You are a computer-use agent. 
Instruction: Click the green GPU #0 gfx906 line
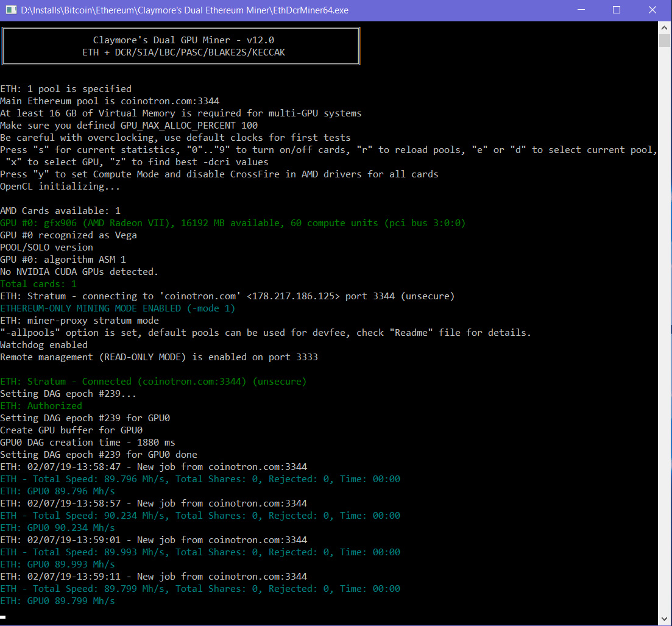(233, 223)
